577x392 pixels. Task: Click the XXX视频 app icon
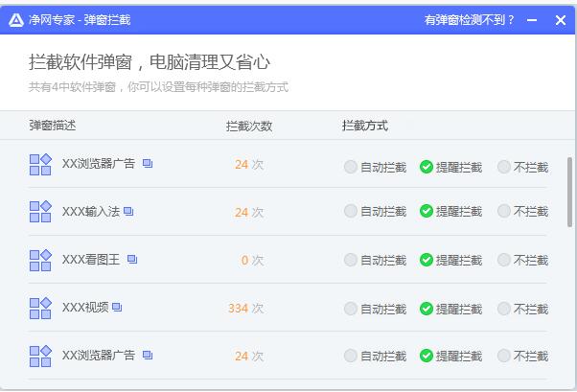point(40,309)
